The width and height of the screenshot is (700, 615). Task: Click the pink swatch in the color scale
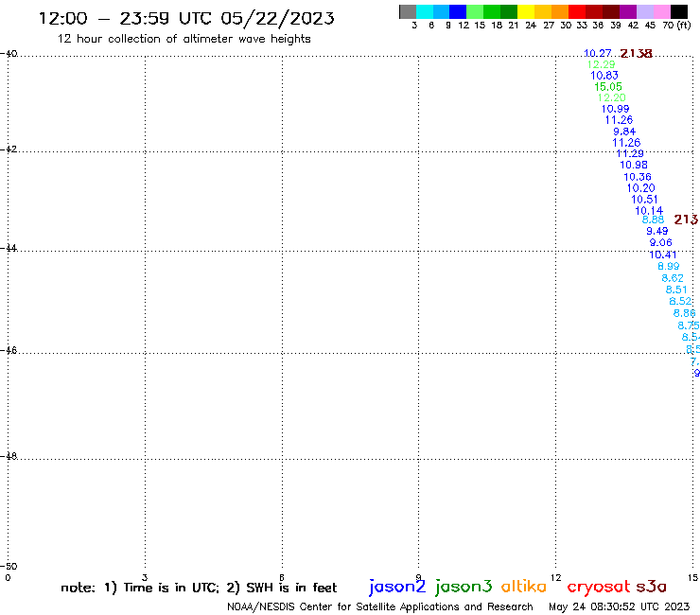click(662, 11)
